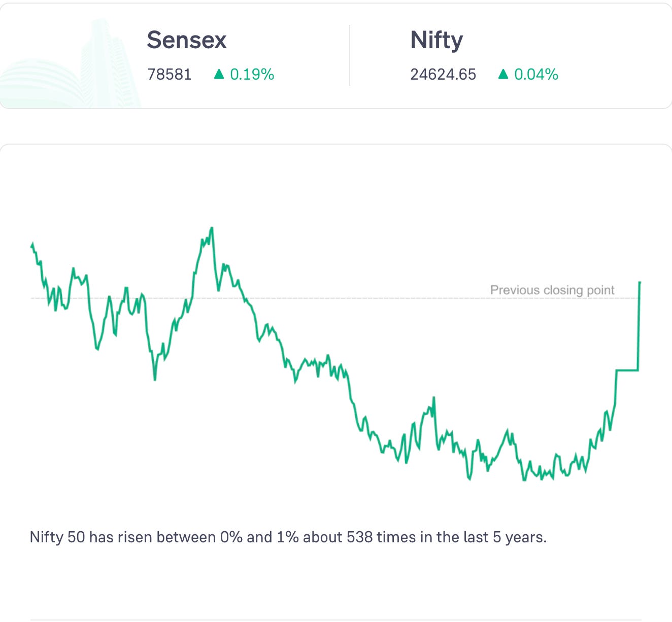Click the chart's highest peak point
The image size is (672, 622).
pos(212,228)
